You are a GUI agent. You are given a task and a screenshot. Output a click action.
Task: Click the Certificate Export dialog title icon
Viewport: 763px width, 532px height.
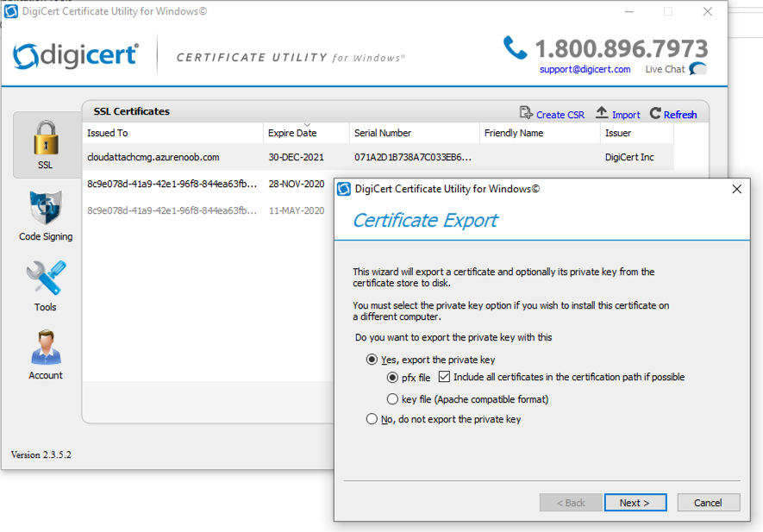tap(344, 189)
